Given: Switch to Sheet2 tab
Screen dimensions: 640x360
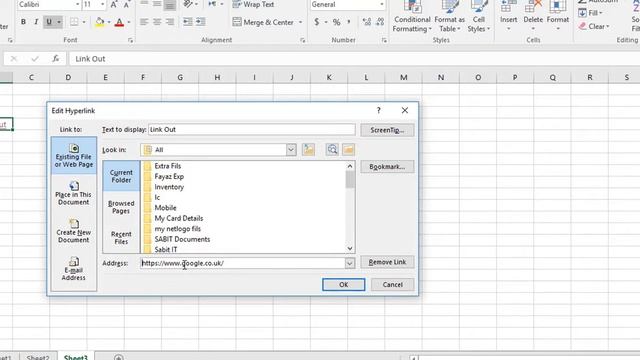Looking at the screenshot, I should 38,357.
